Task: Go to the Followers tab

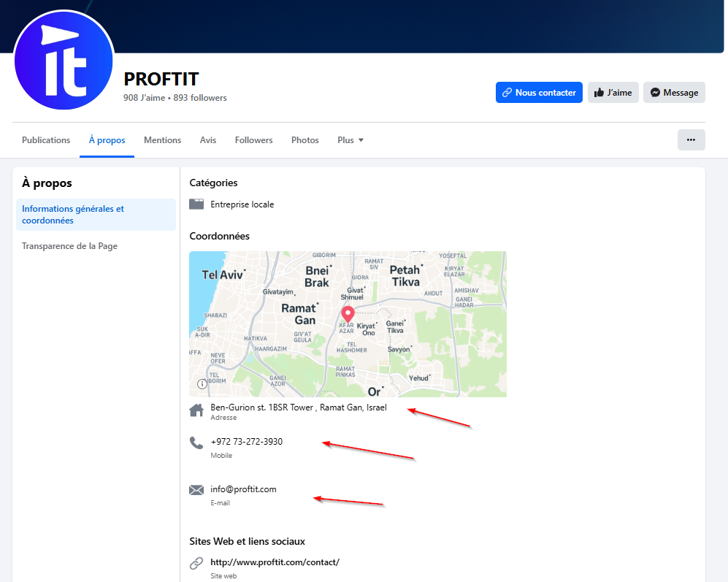Action: 253,139
